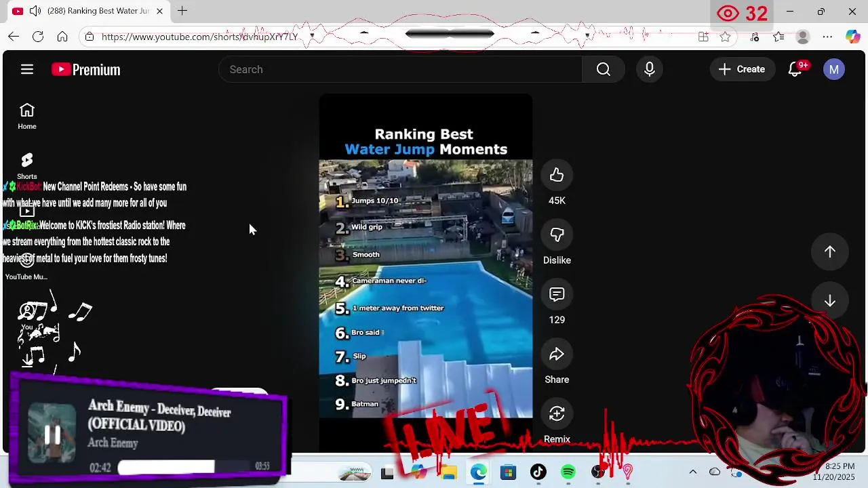
Task: Open Copilot sidebar in Edge
Action: 852,37
